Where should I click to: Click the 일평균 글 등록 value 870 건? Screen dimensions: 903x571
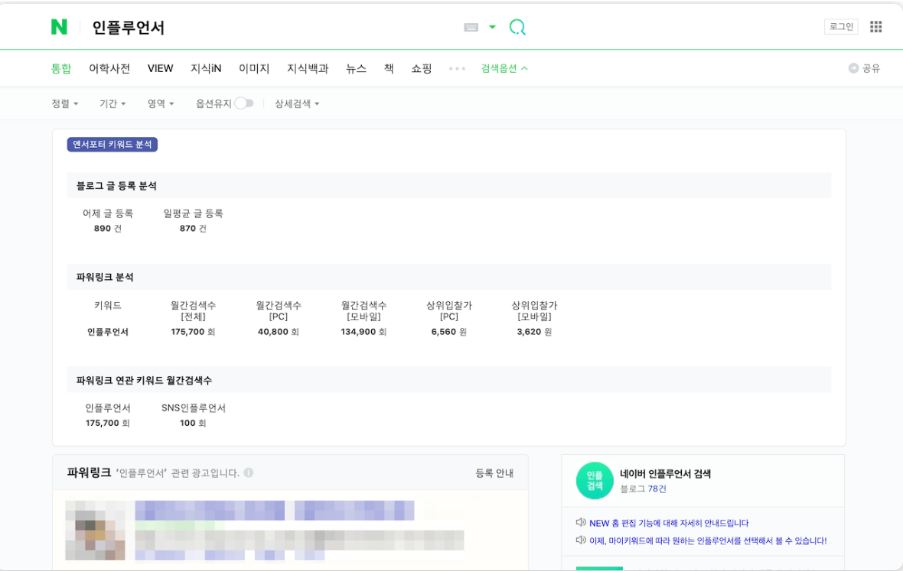193,229
